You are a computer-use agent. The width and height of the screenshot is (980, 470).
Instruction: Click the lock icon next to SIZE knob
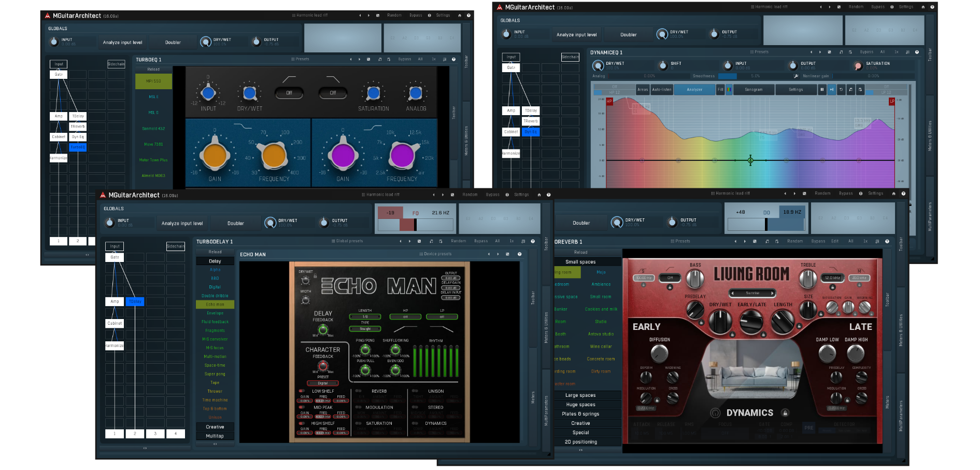(821, 314)
